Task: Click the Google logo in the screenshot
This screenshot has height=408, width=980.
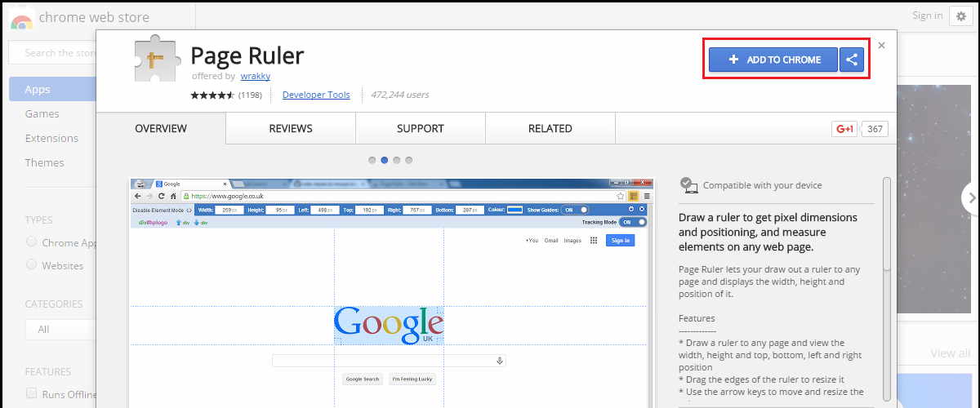Action: click(x=389, y=324)
